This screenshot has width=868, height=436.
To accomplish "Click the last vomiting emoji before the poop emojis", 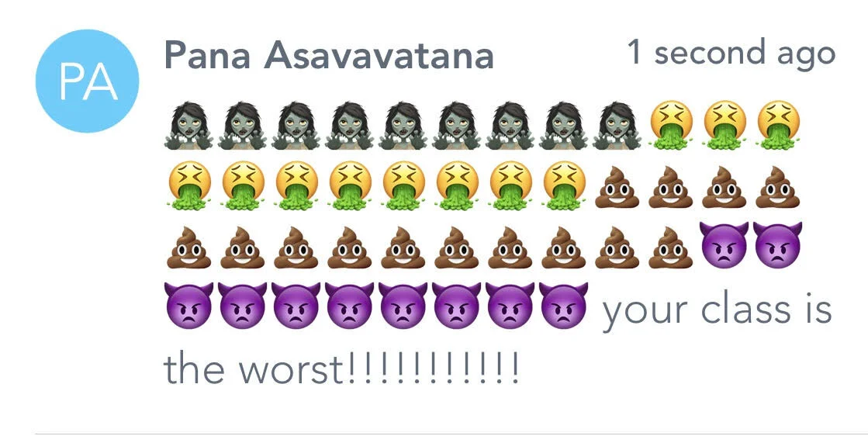I will point(564,186).
